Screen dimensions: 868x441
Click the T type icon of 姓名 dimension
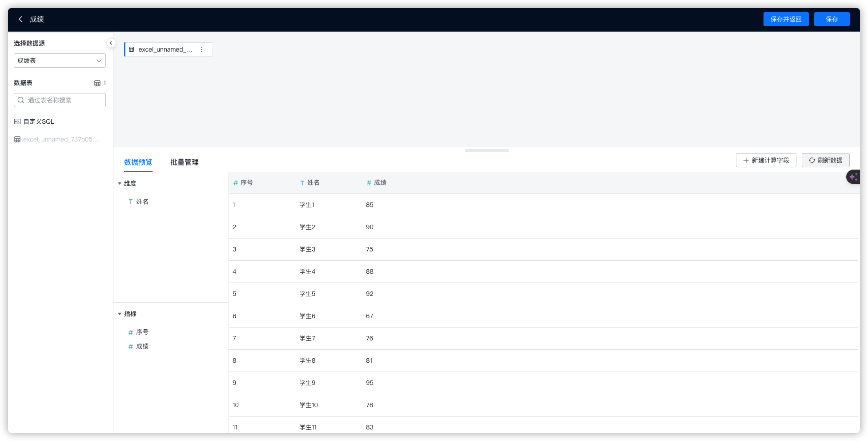[131, 202]
